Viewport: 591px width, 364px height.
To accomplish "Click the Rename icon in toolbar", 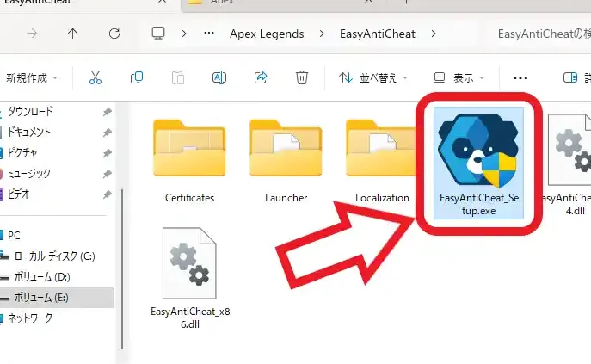I will [219, 77].
